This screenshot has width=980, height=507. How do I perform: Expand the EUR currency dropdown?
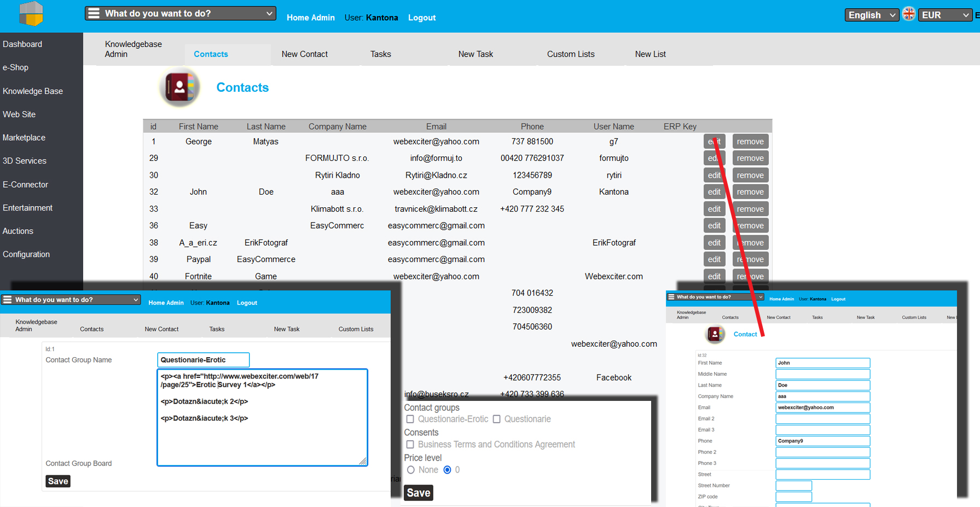(944, 15)
